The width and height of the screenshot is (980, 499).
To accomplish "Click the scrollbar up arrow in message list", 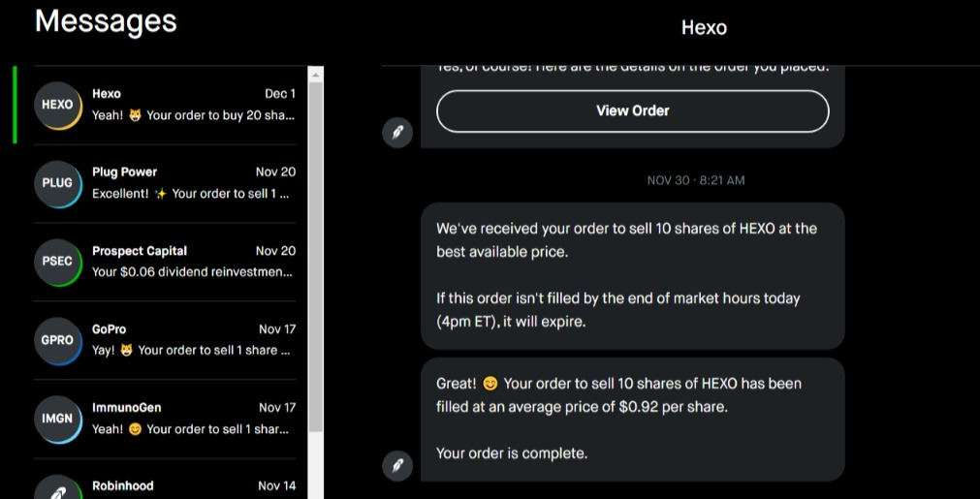I will click(315, 74).
